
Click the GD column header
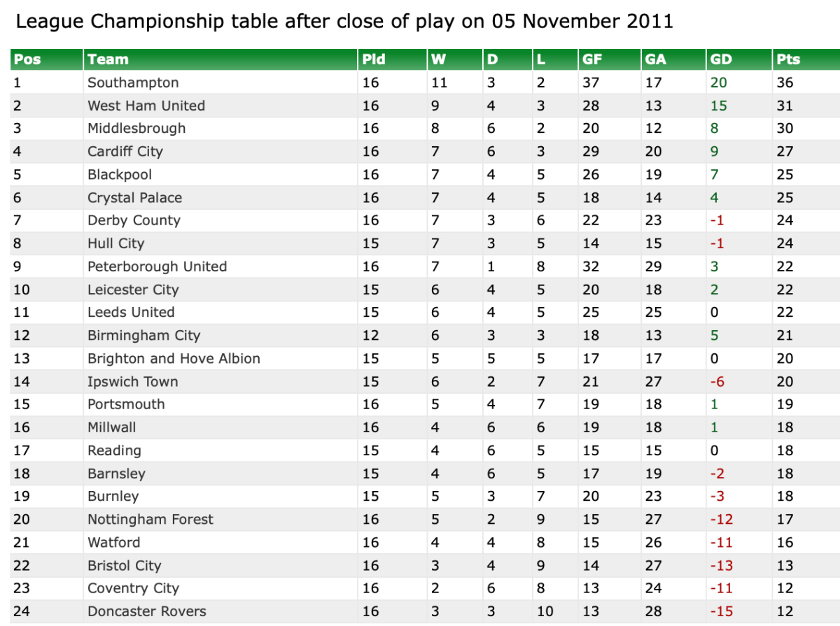(721, 59)
